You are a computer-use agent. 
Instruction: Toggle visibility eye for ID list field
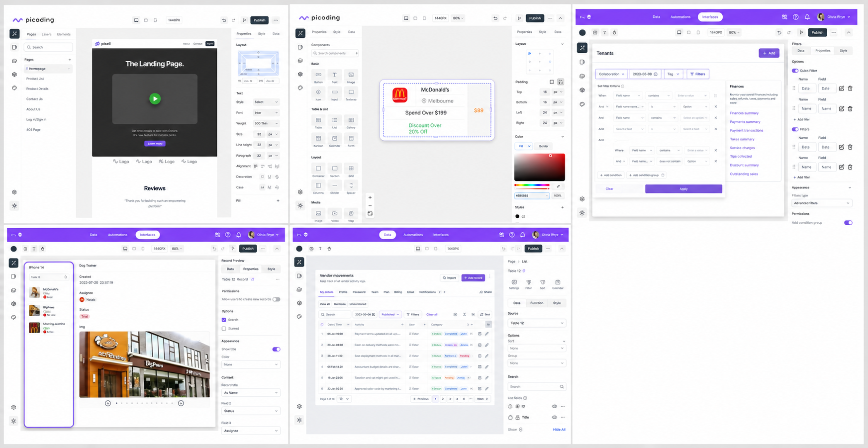[x=554, y=406]
